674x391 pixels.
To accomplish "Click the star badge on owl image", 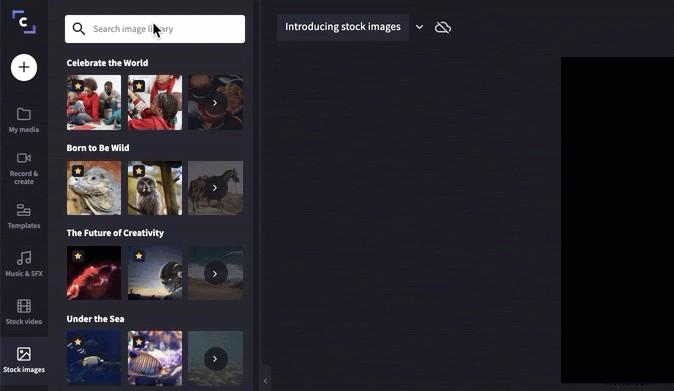I will pos(139,171).
